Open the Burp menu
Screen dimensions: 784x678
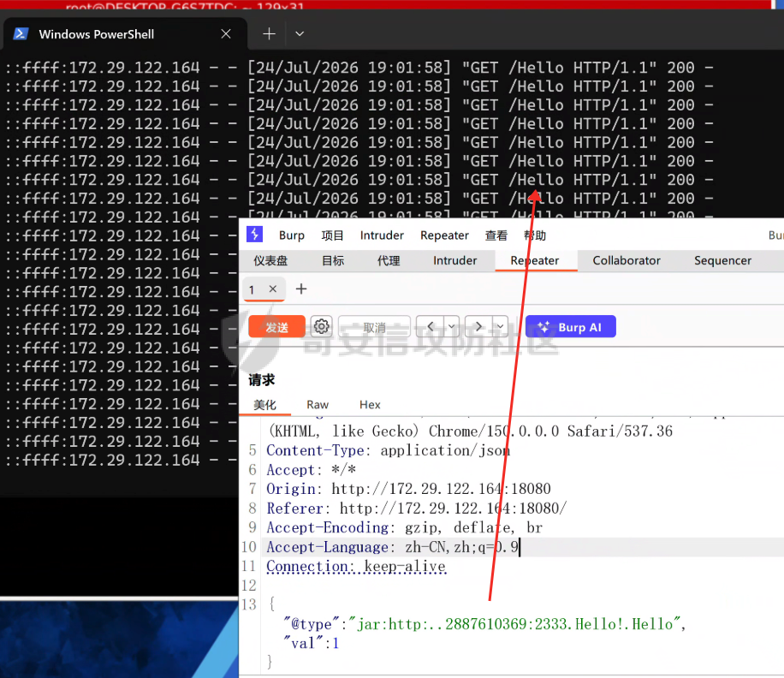click(292, 235)
